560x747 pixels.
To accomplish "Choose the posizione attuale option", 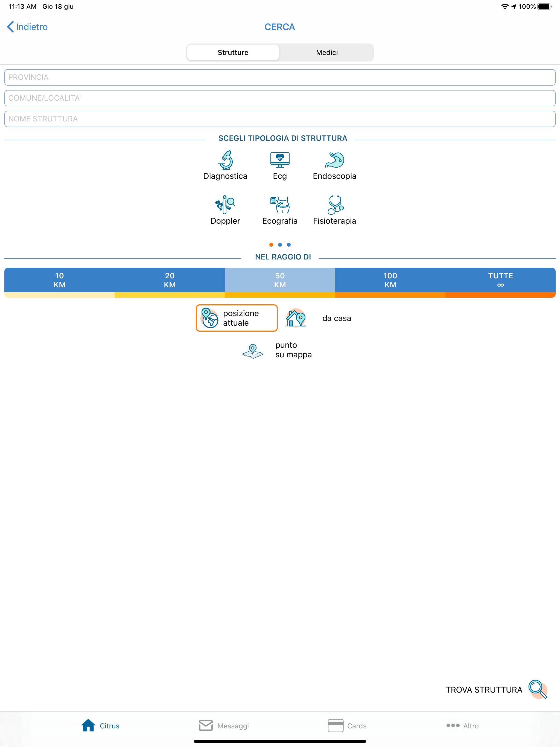I will tap(237, 318).
